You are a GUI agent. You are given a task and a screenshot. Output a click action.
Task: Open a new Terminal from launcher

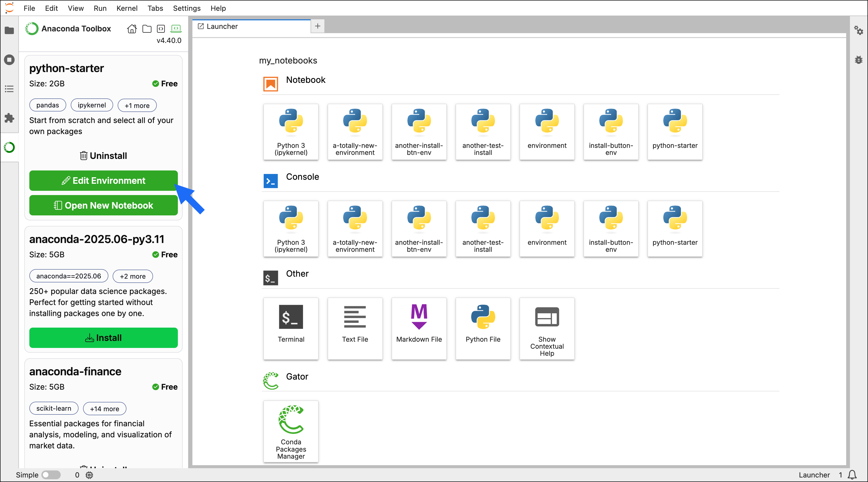tap(291, 328)
